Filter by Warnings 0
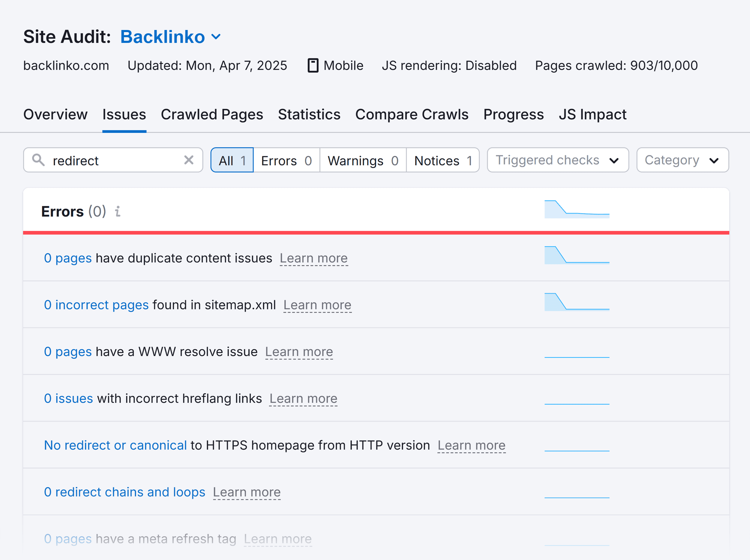Image resolution: width=750 pixels, height=560 pixels. click(x=363, y=160)
